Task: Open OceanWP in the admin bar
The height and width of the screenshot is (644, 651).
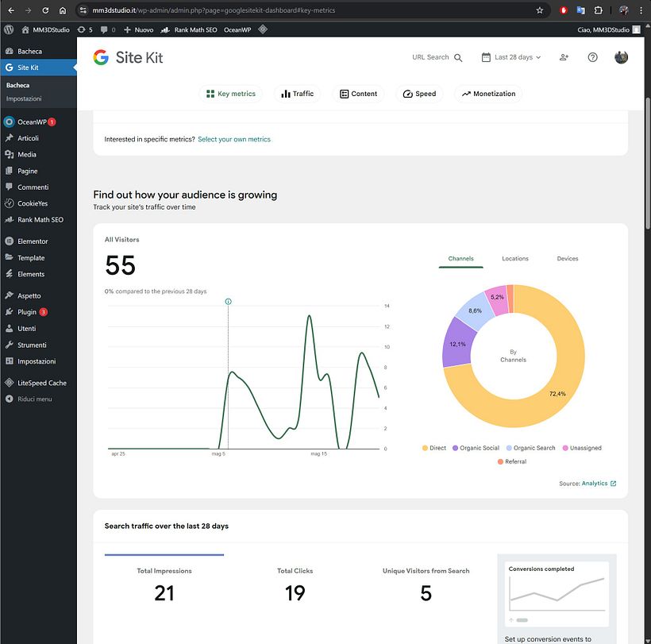Action: point(237,29)
